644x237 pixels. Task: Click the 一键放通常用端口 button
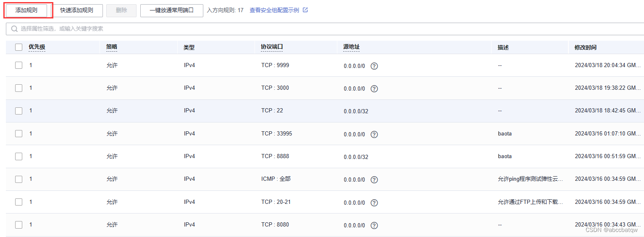171,10
